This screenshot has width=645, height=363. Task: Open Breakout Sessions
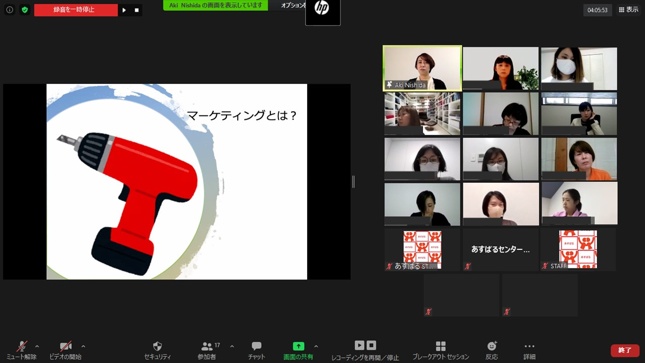click(441, 351)
